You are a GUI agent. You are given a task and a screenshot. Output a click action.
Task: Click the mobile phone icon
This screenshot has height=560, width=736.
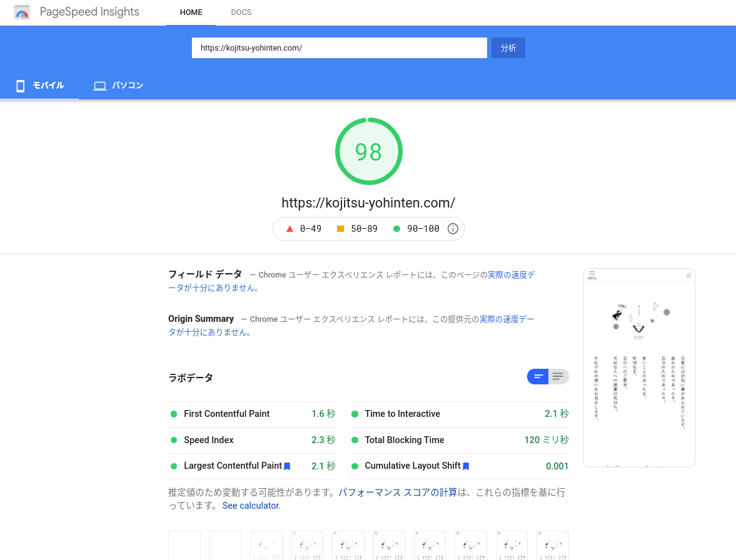coord(20,86)
